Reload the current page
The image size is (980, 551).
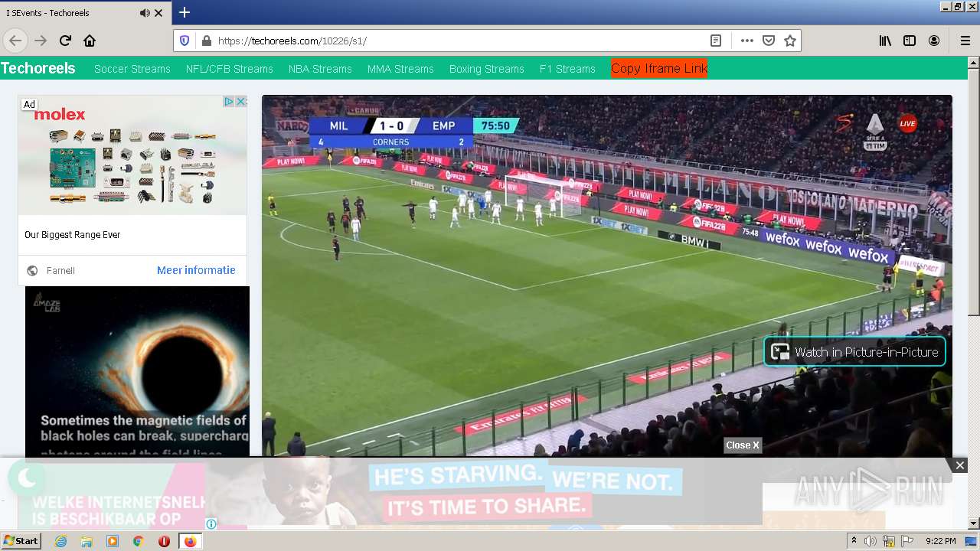pyautogui.click(x=65, y=41)
